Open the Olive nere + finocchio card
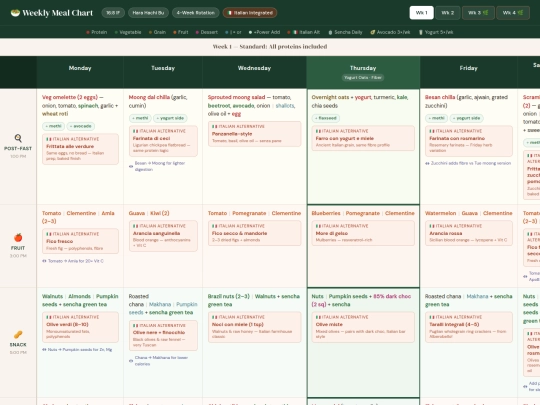 click(163, 335)
